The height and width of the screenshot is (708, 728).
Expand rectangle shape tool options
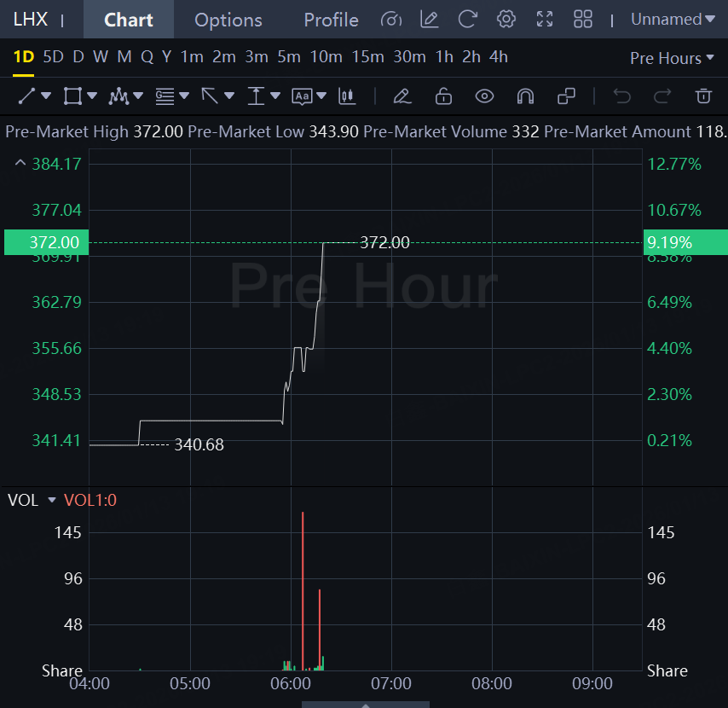pyautogui.click(x=92, y=96)
